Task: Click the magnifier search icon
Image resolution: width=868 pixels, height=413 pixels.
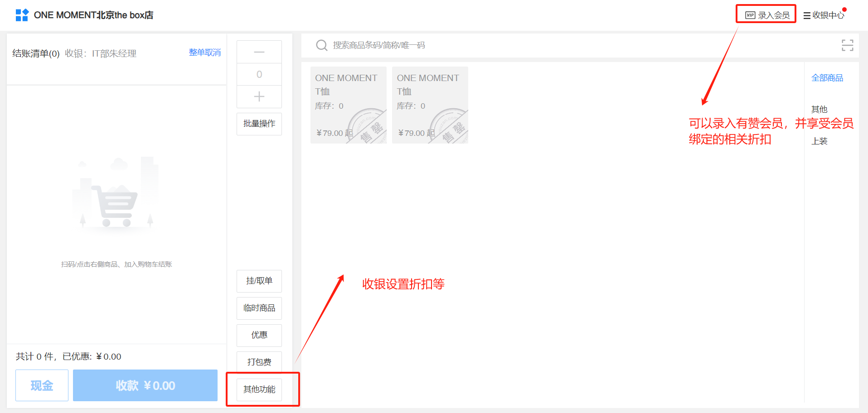Action: [321, 45]
